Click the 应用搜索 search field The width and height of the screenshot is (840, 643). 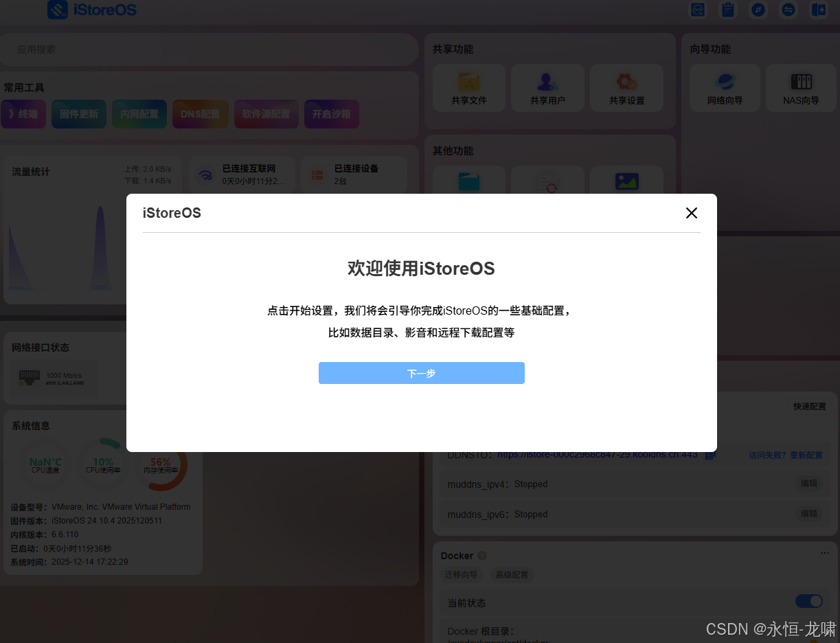coord(209,49)
